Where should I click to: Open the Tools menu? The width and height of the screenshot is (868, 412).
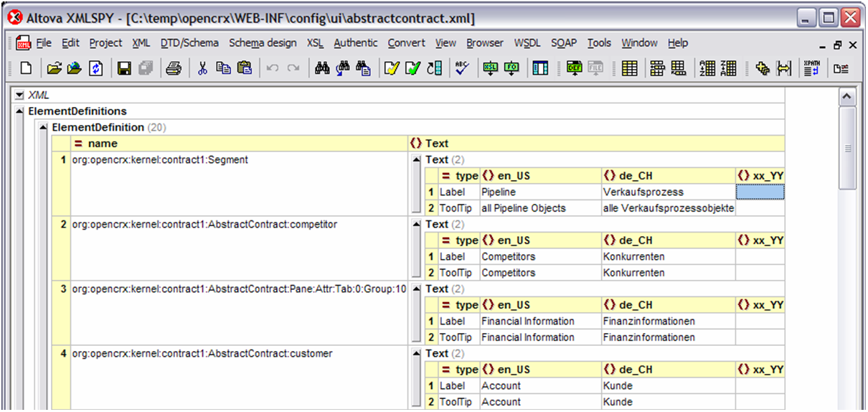coord(599,43)
